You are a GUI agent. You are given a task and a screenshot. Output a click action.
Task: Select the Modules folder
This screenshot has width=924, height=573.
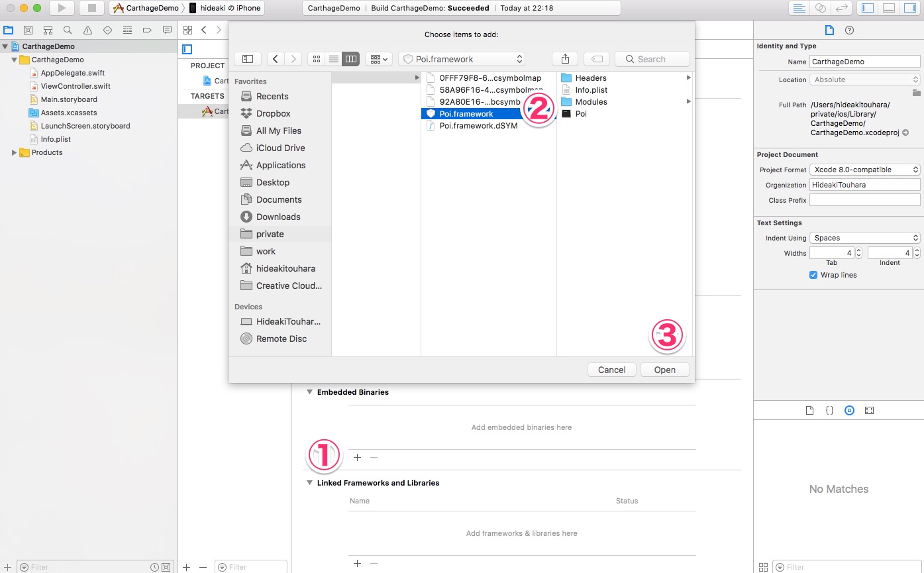click(x=591, y=101)
